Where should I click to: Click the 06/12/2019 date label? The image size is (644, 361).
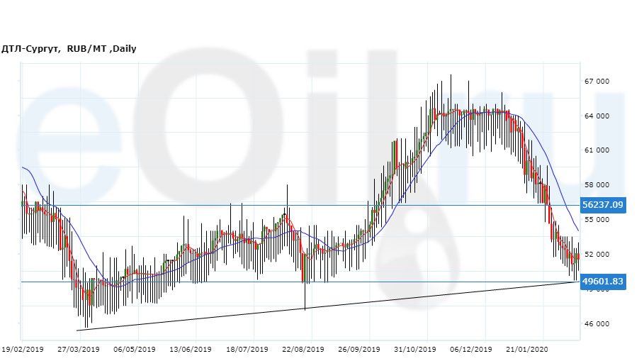(x=471, y=349)
